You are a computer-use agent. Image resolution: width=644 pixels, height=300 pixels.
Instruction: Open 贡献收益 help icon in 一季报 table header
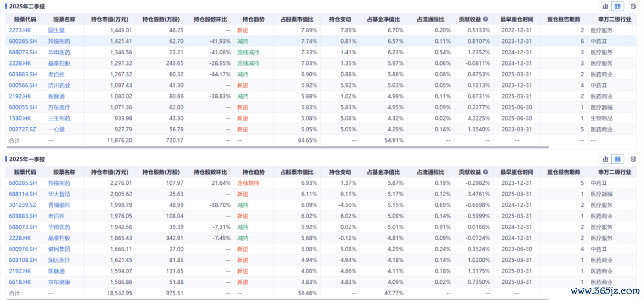tap(485, 172)
